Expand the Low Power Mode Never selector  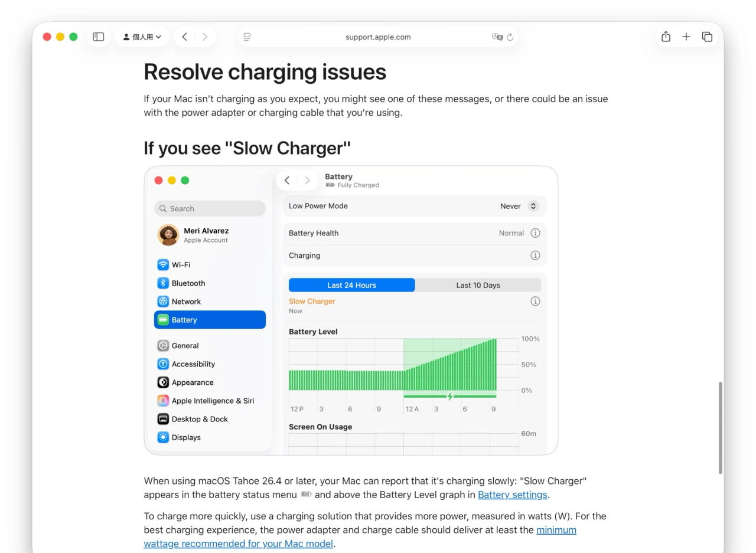coord(533,206)
